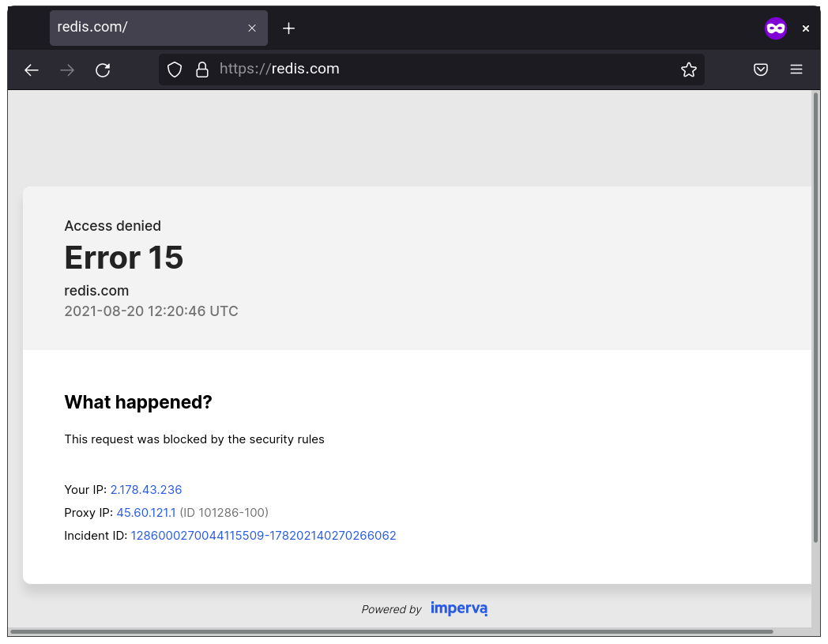Click the forward navigation arrow
The height and width of the screenshot is (644, 828).
67,70
